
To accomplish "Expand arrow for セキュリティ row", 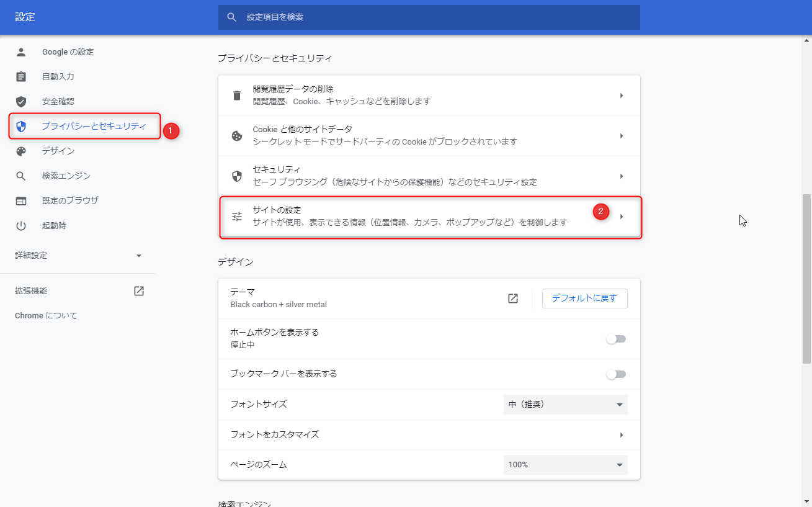I will pos(621,176).
